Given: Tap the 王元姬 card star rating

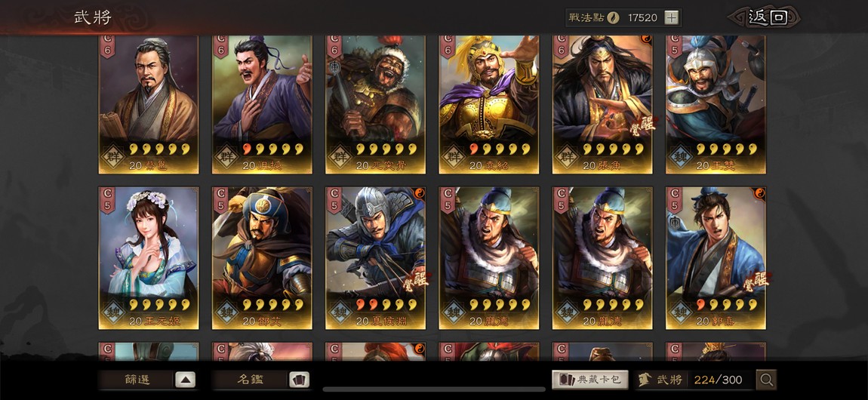Looking at the screenshot, I should pyautogui.click(x=159, y=305).
